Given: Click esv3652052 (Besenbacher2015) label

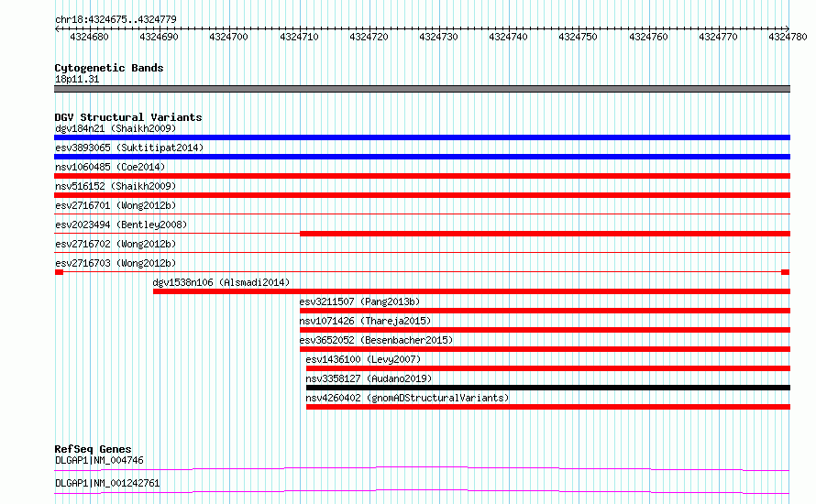Looking at the screenshot, I should (x=376, y=340).
